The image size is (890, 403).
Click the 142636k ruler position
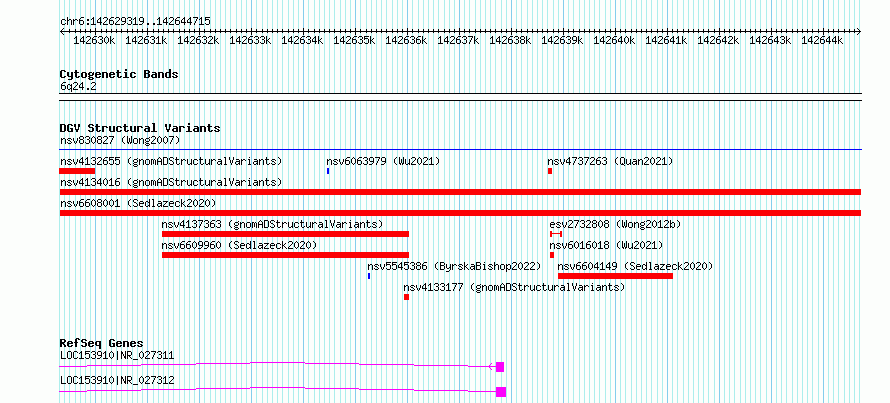point(406,40)
